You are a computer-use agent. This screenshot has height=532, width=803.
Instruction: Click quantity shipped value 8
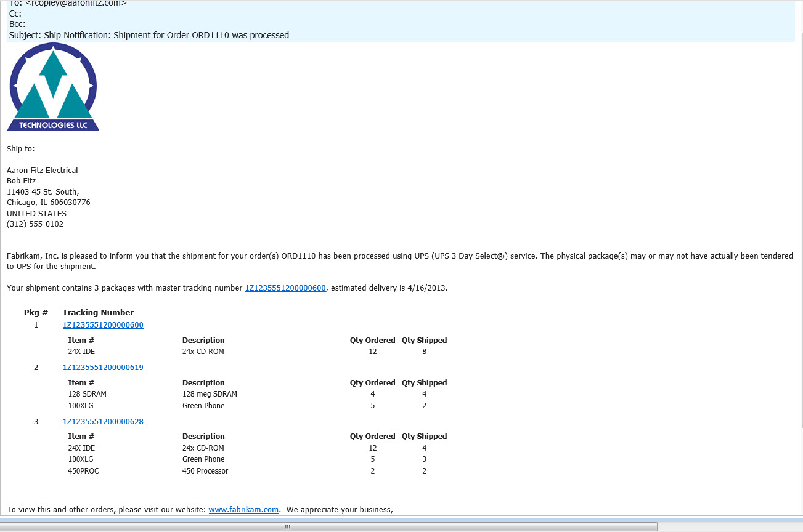tap(425, 352)
